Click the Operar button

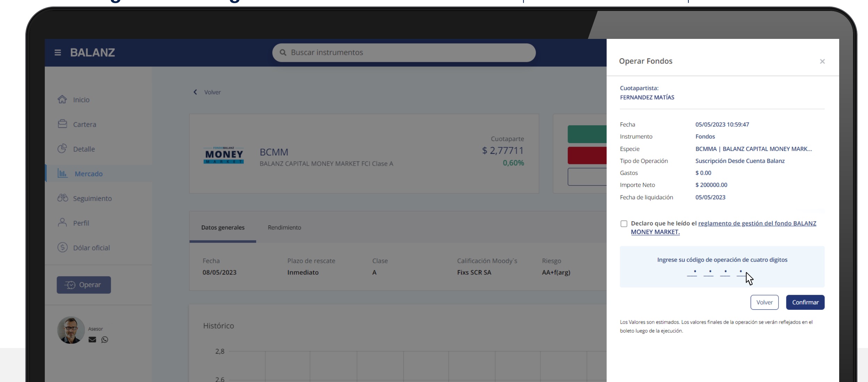click(84, 285)
